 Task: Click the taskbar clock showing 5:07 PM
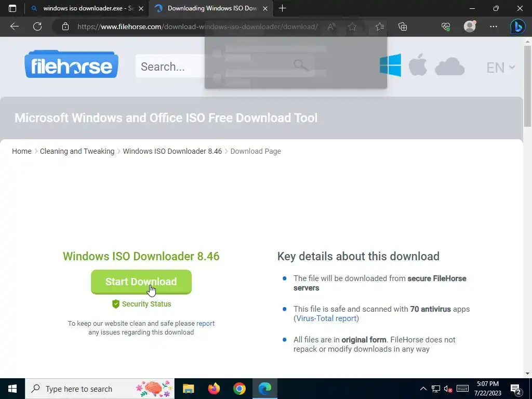487,389
